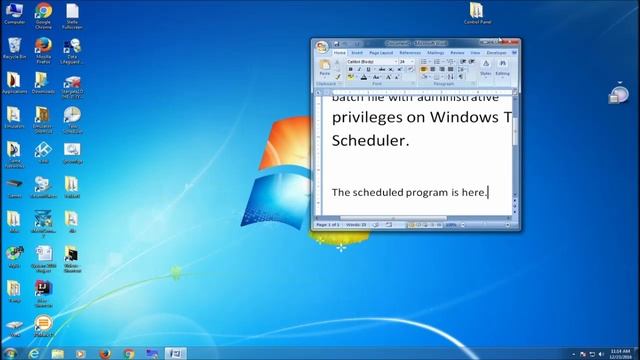The image size is (640, 360).
Task: Click the Numbering list icon
Action: [x=437, y=62]
